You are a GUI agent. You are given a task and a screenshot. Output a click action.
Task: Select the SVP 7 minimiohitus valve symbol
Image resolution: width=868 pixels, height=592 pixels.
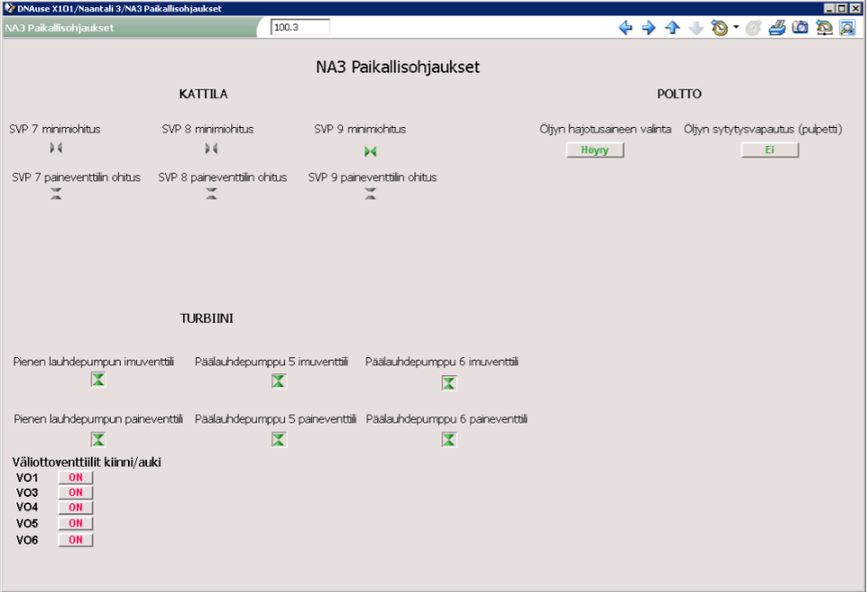pyautogui.click(x=56, y=148)
